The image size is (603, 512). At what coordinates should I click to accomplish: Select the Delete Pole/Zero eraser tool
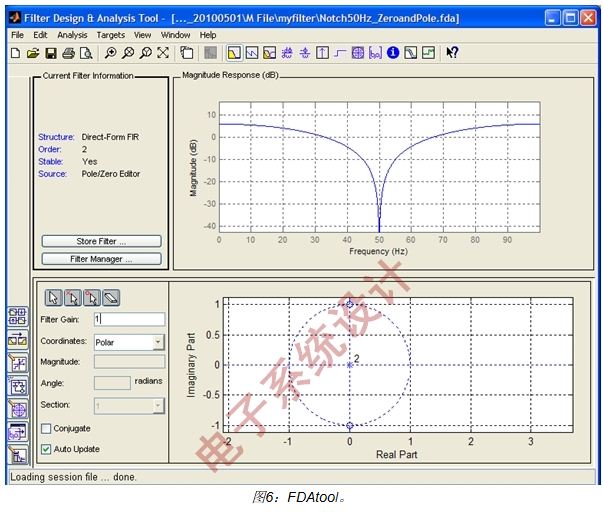tap(111, 298)
